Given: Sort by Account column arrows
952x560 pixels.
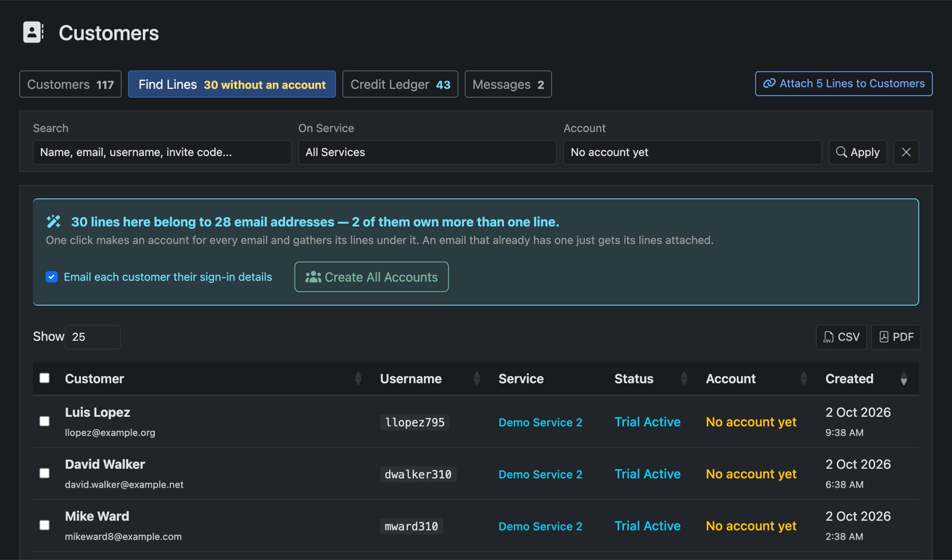Looking at the screenshot, I should point(803,378).
